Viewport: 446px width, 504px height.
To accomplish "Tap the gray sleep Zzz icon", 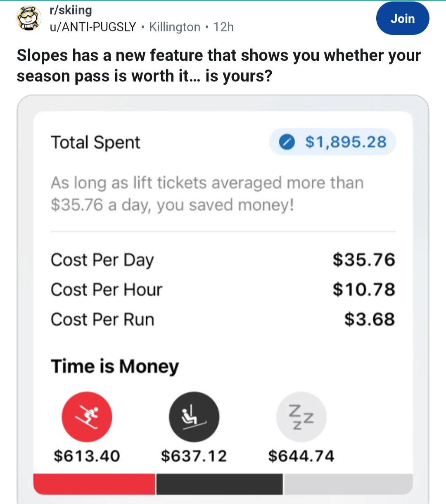I will click(x=301, y=416).
